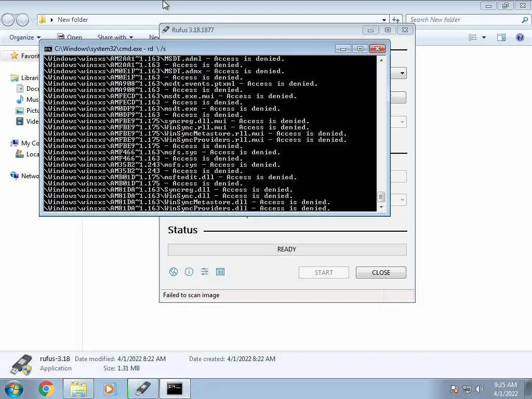Go forward in Explorer navigation
The image size is (532, 399).
[x=22, y=20]
